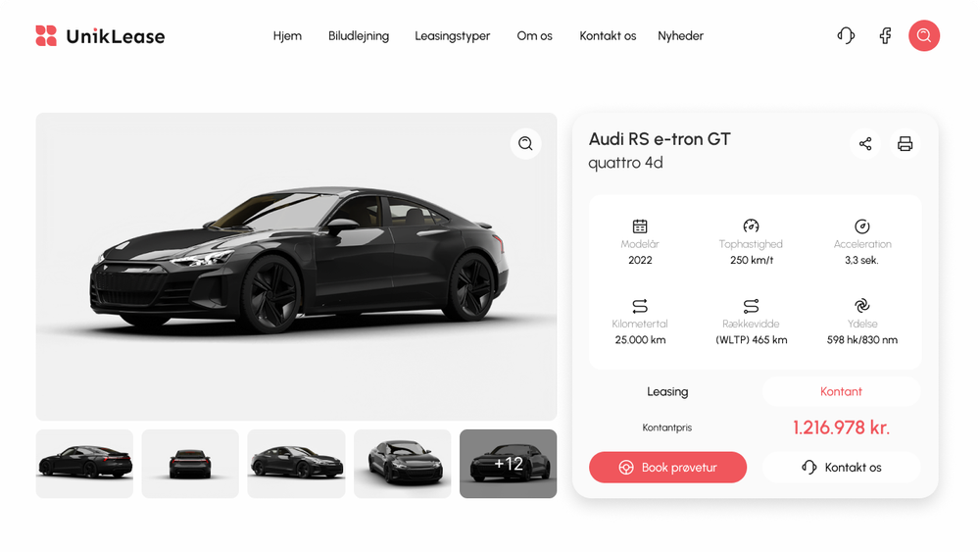This screenshot has width=980, height=552.
Task: Open the Facebook icon link
Action: tap(885, 35)
